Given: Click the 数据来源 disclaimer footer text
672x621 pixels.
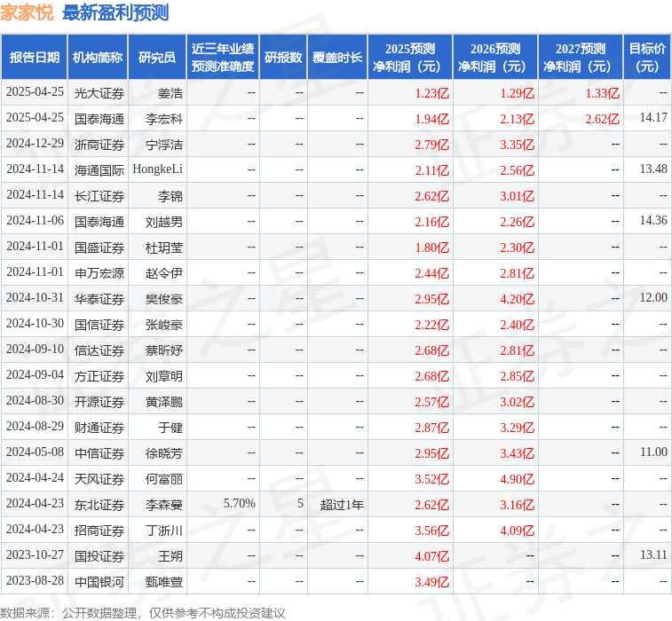Looking at the screenshot, I should click(x=142, y=613).
